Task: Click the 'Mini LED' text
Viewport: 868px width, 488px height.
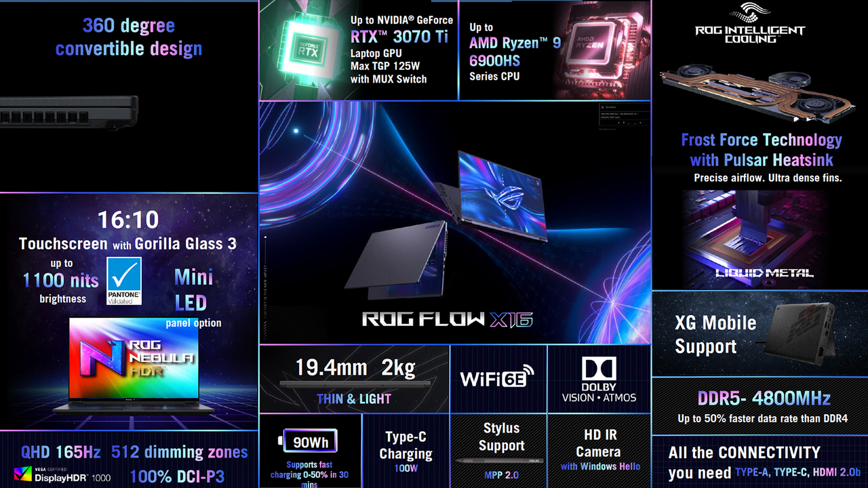Action: click(193, 290)
